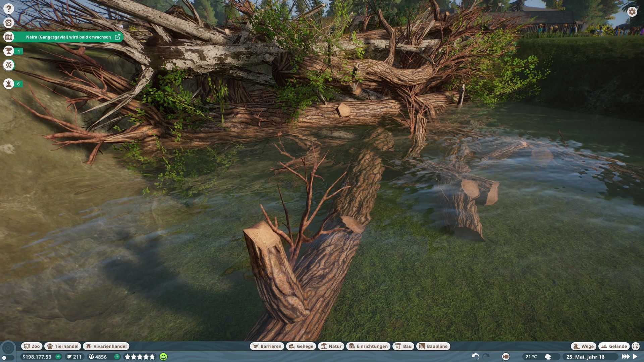Toggle the camera mode icon
Screen dimensions: 644x362
point(505,357)
